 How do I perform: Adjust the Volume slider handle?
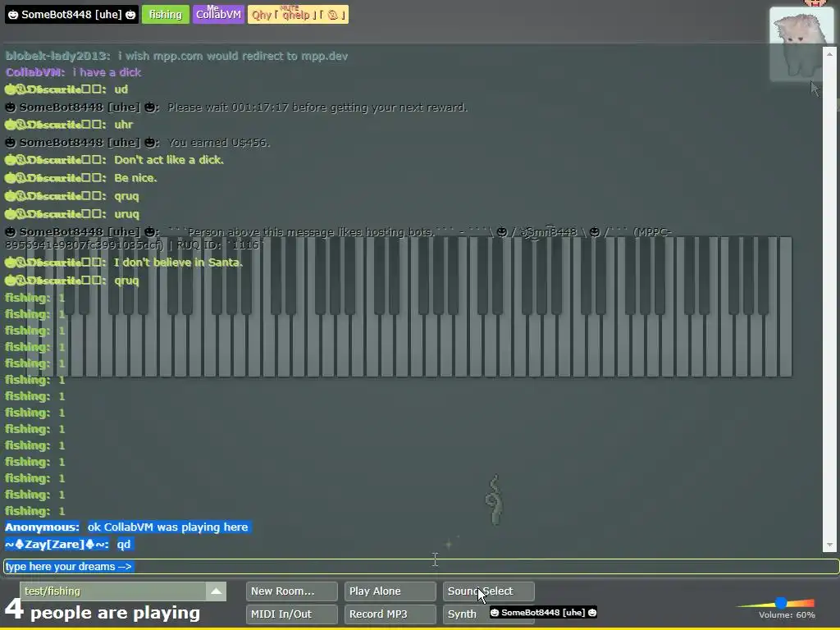pos(781,603)
